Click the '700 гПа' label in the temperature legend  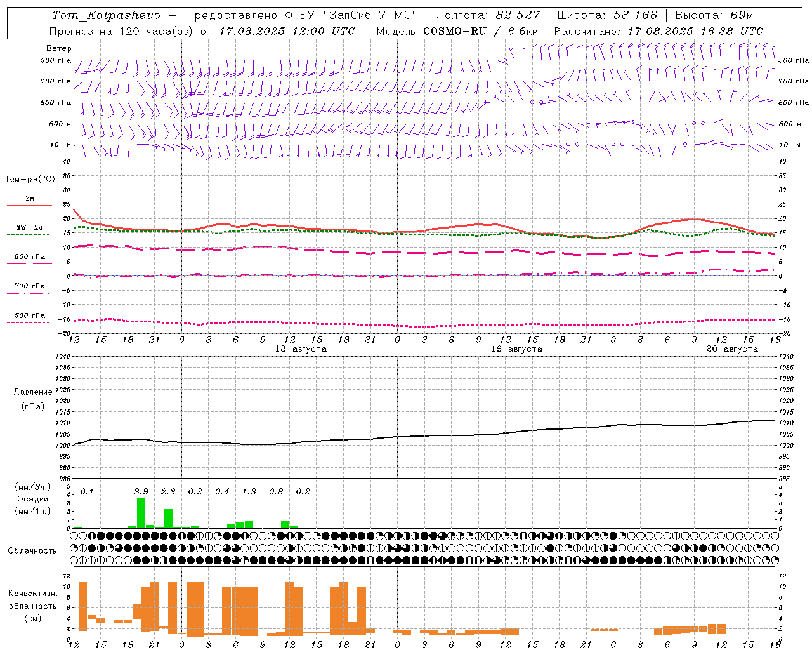pyautogui.click(x=30, y=286)
